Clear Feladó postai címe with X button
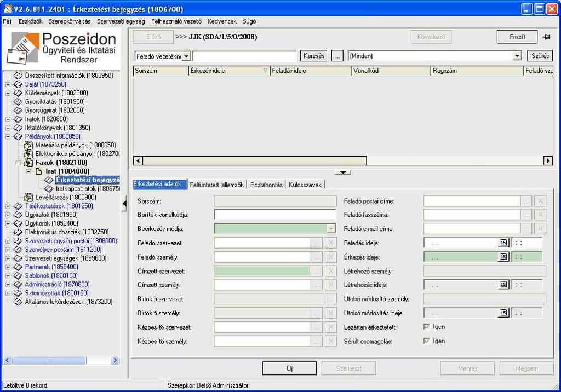 [x=540, y=201]
